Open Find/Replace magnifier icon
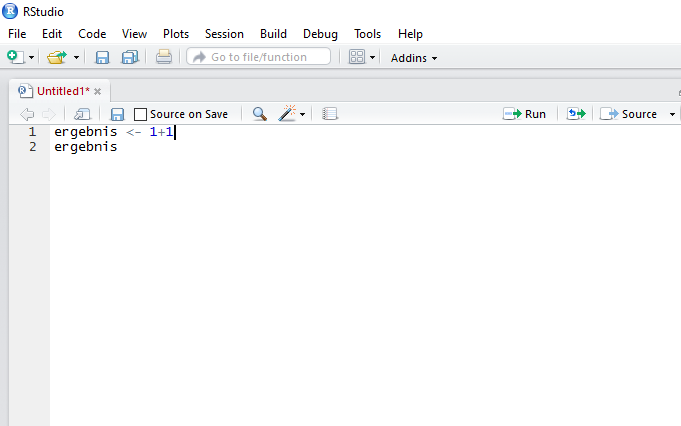 coord(259,114)
